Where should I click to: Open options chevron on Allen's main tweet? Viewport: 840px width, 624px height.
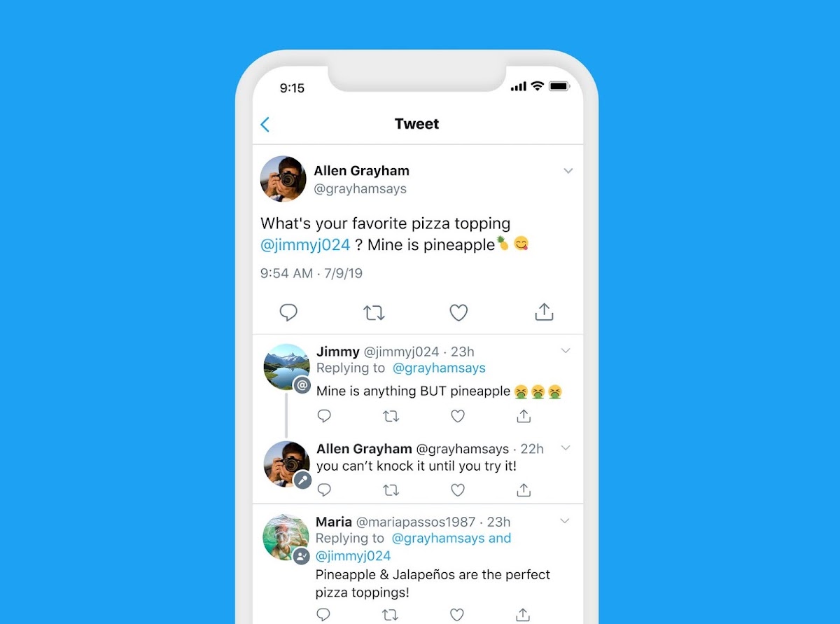568,171
